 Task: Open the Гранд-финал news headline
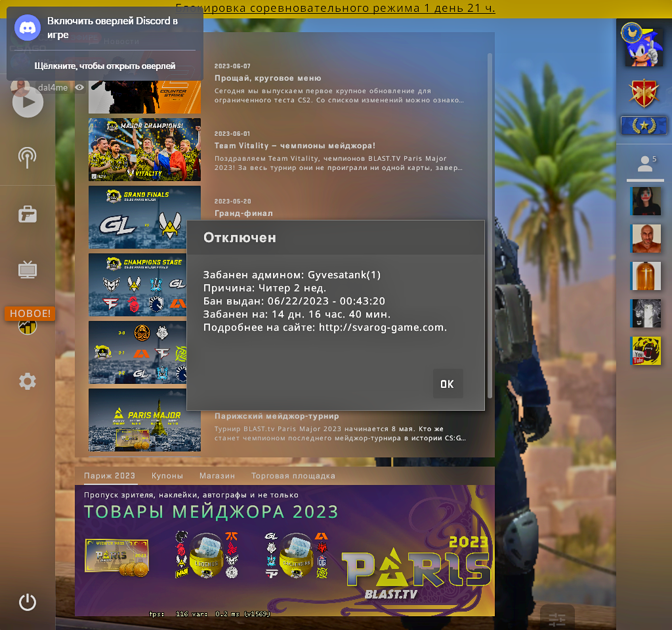(x=243, y=213)
